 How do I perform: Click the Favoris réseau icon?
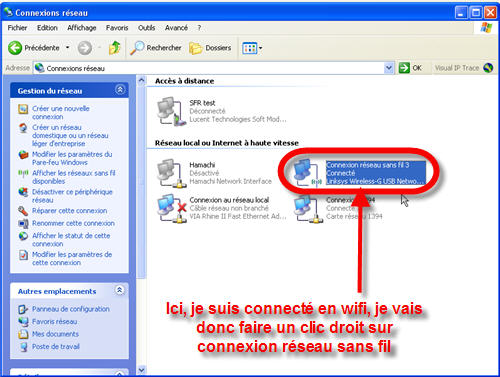pos(23,322)
